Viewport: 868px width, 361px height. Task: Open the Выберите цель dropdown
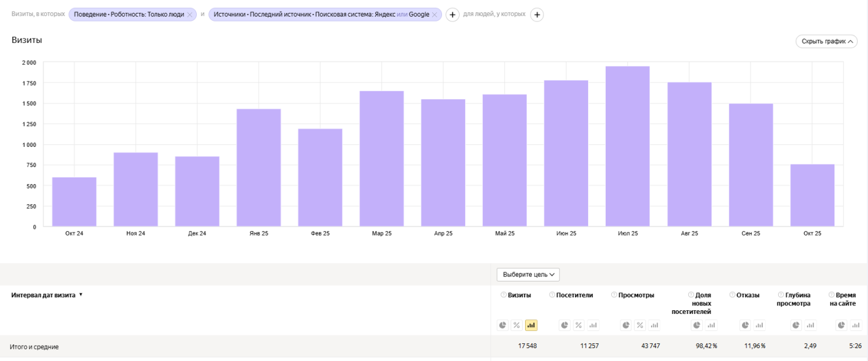tap(528, 275)
